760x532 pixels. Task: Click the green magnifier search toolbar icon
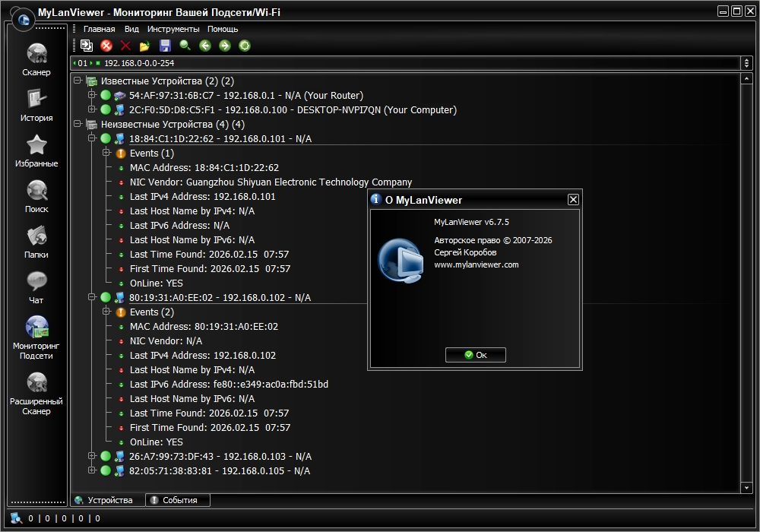coord(185,46)
